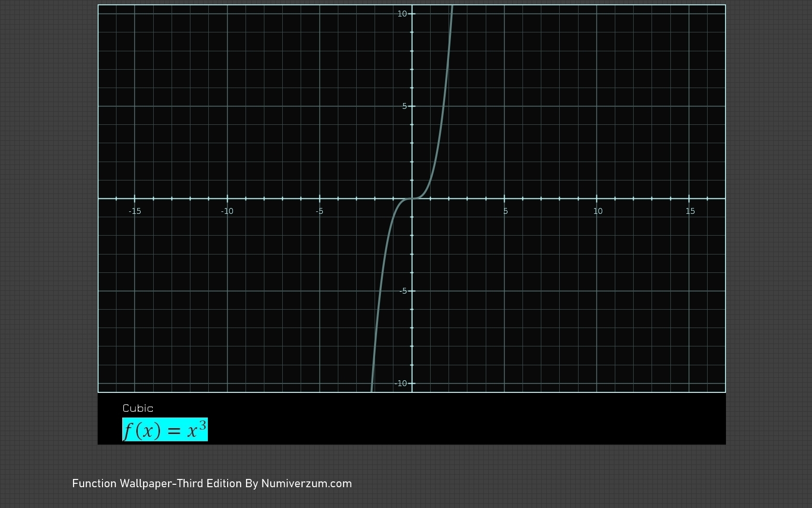Click where the curve crosses the y=5 gridline
812x508 pixels.
(x=444, y=106)
